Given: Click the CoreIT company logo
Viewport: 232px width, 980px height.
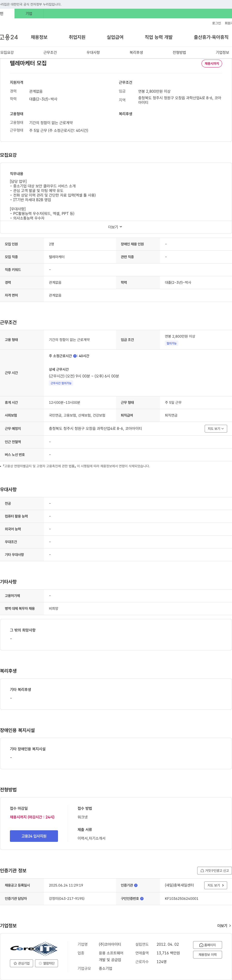Looking at the screenshot, I should point(34,948).
